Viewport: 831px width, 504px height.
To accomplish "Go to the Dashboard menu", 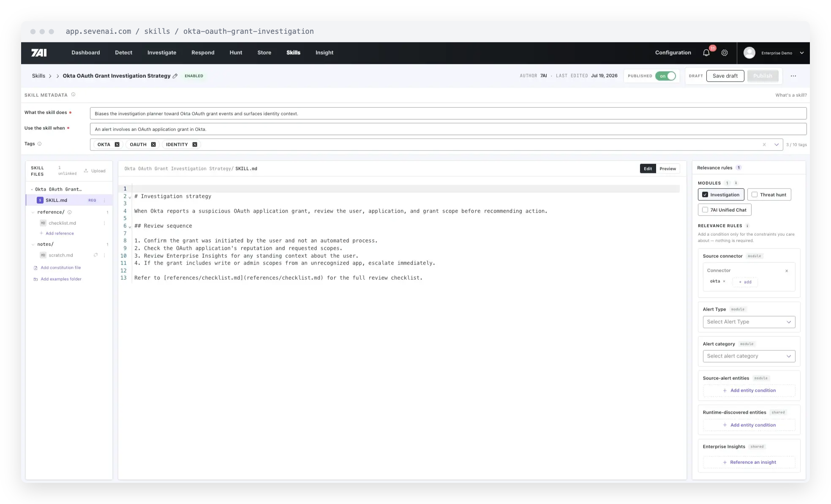I will pyautogui.click(x=86, y=53).
